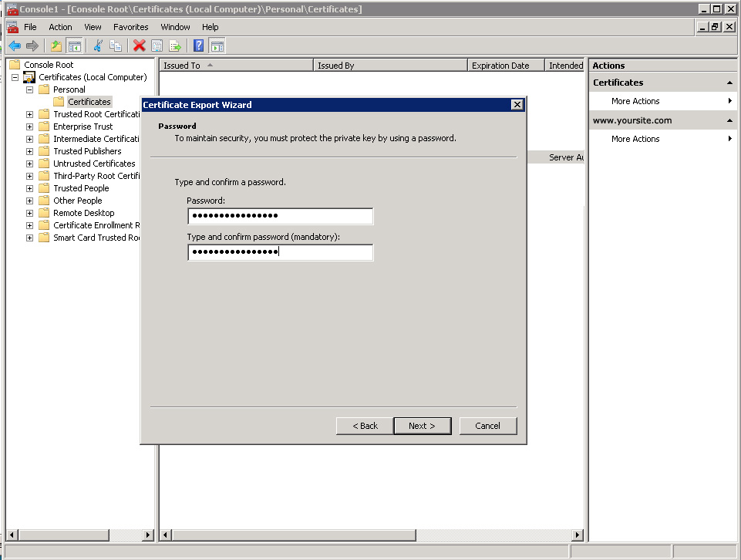Expand the Enterprise Trust node
This screenshot has height=560, width=741.
click(30, 127)
